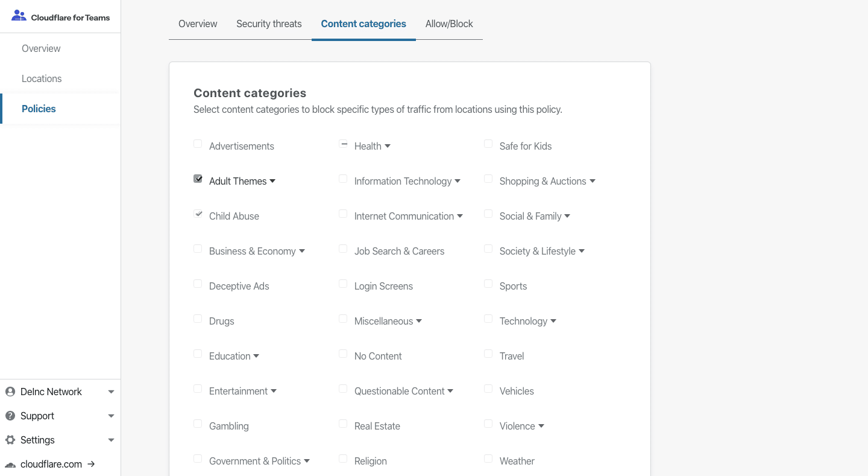Tick the Drugs checkbox
Viewport: 868px width, 476px height.
click(198, 319)
